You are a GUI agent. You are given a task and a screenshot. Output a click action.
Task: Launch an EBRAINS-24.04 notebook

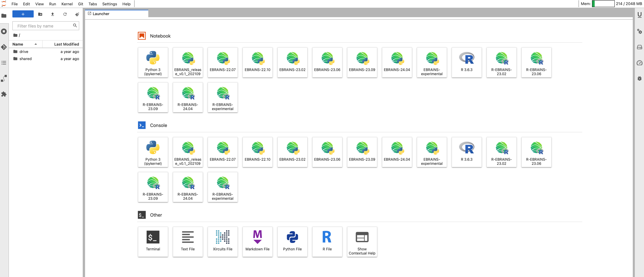coord(397,62)
